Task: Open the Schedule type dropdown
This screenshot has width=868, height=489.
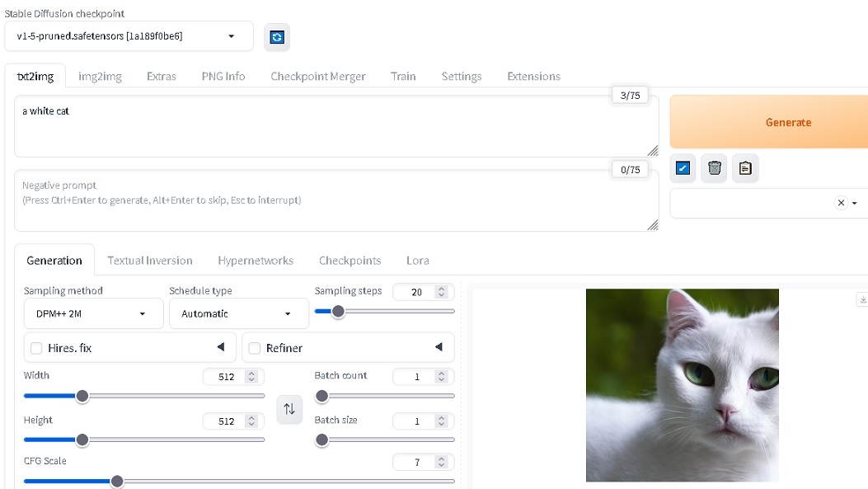Action: (x=237, y=313)
